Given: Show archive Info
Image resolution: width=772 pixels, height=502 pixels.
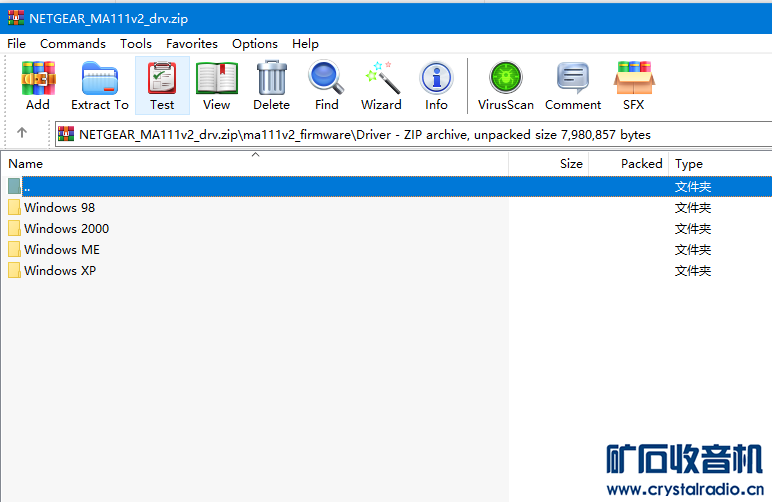Looking at the screenshot, I should tap(436, 78).
